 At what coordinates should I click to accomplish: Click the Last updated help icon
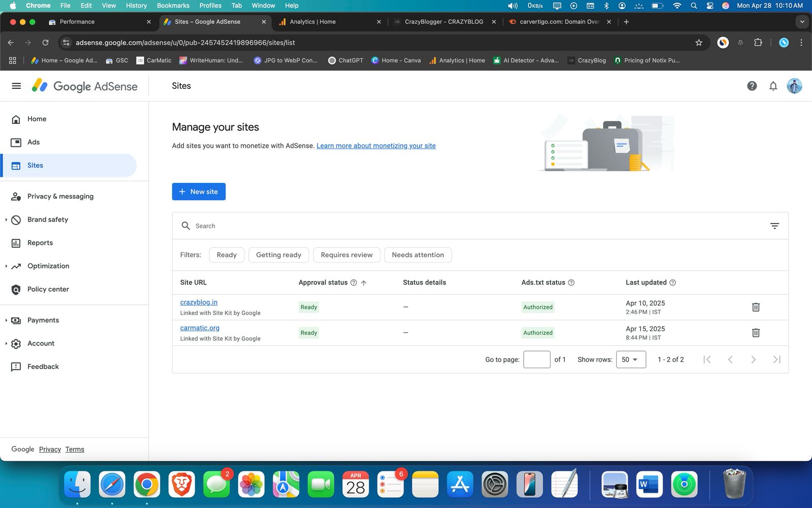point(672,282)
